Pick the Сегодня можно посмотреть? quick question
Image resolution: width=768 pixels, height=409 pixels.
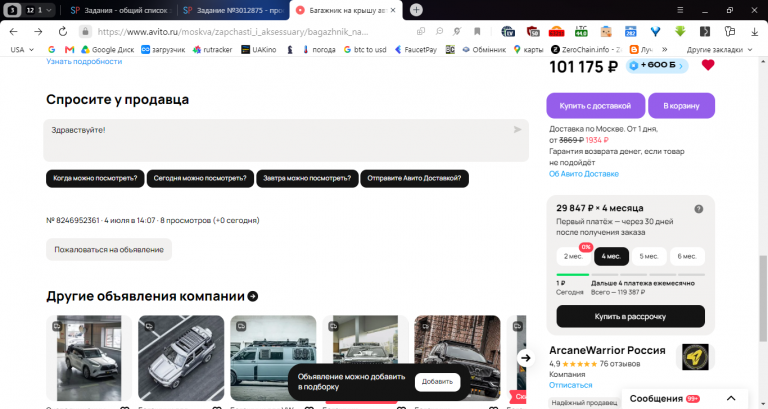(x=200, y=178)
